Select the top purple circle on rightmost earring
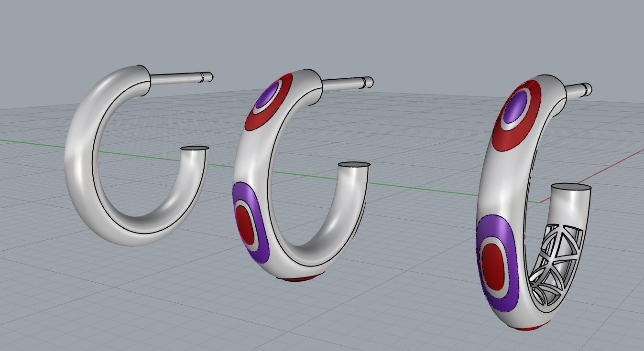 516,107
